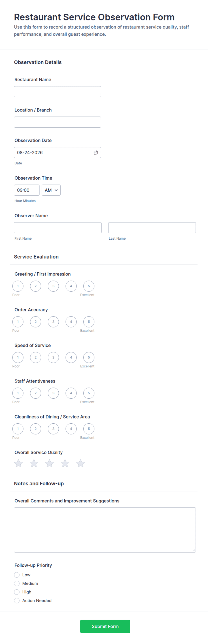Focus the Observer Last Name field

(x=152, y=228)
